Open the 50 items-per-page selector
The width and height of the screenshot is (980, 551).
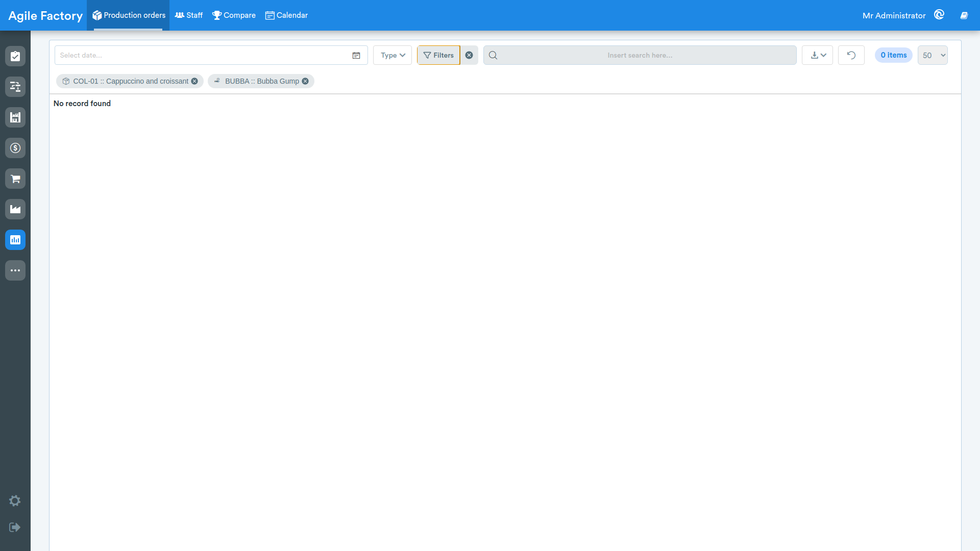pyautogui.click(x=933, y=55)
